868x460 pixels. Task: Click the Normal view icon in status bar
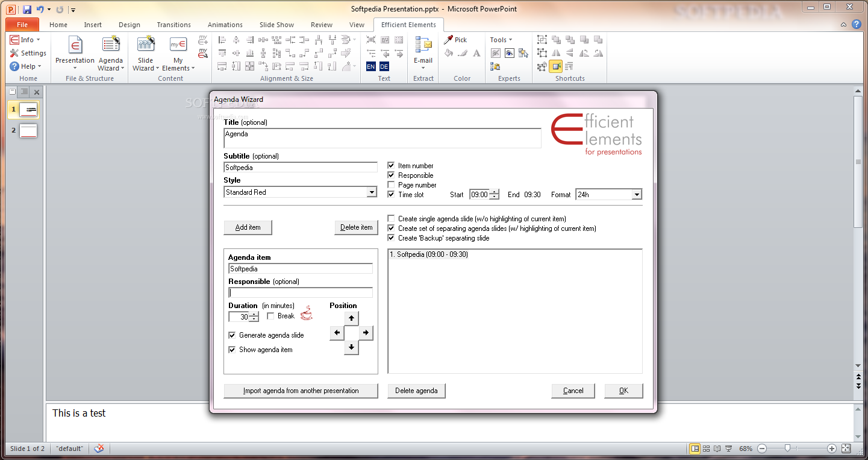coord(695,449)
